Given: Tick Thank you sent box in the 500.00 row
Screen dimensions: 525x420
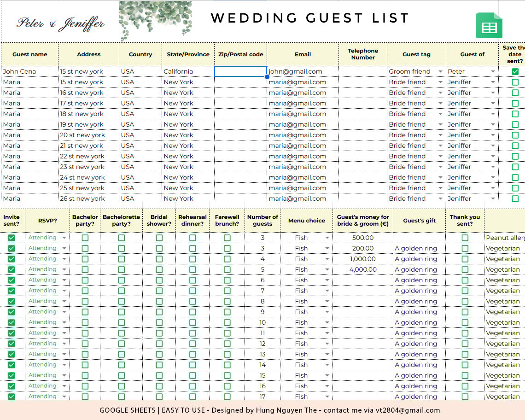Looking at the screenshot, I should coord(465,238).
